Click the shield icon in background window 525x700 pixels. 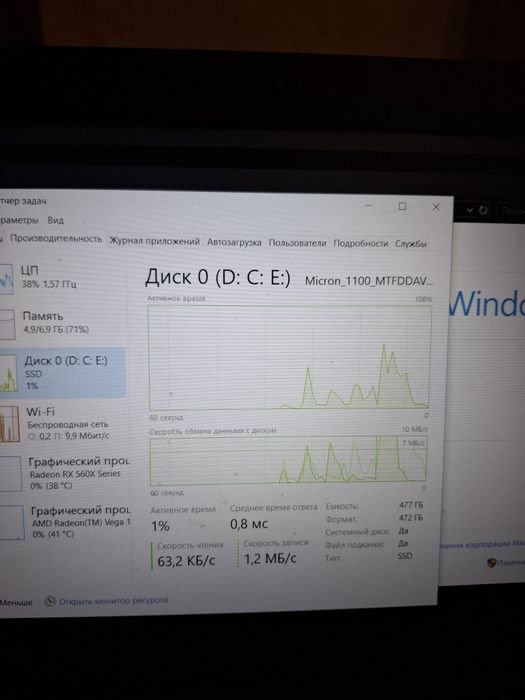click(492, 562)
